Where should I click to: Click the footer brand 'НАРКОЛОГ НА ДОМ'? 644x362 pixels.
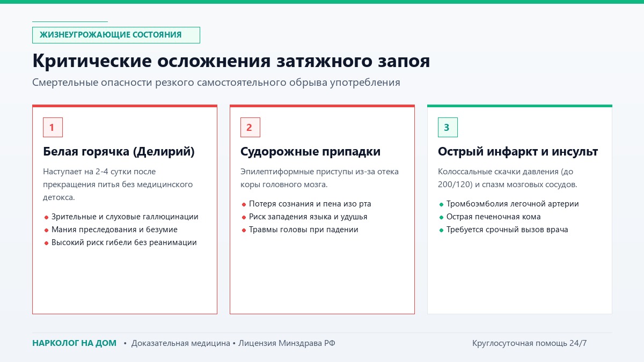pos(74,343)
